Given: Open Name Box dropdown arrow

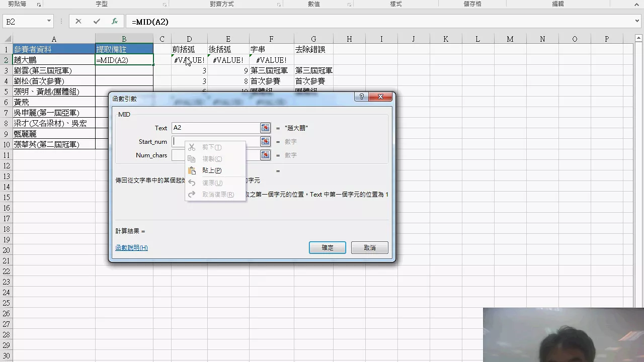Looking at the screenshot, I should click(x=49, y=22).
